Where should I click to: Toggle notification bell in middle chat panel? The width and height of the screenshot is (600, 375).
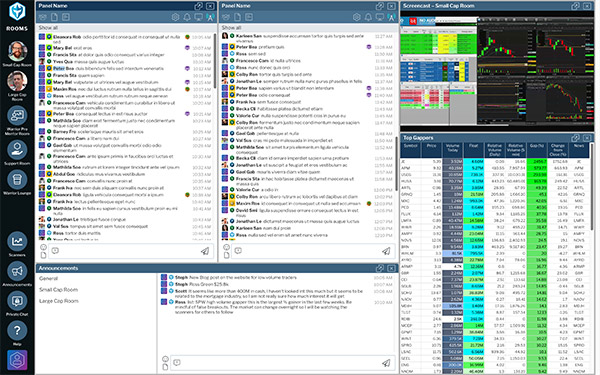(x=368, y=17)
